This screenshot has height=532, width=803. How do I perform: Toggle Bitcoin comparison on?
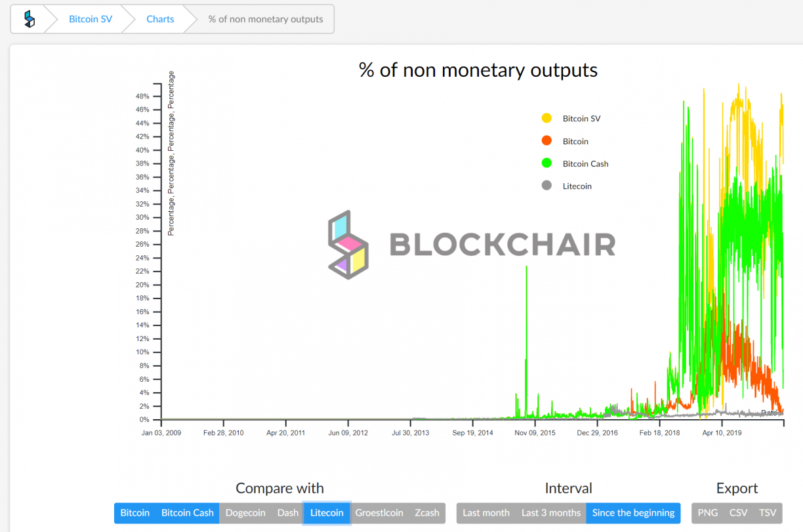(135, 513)
